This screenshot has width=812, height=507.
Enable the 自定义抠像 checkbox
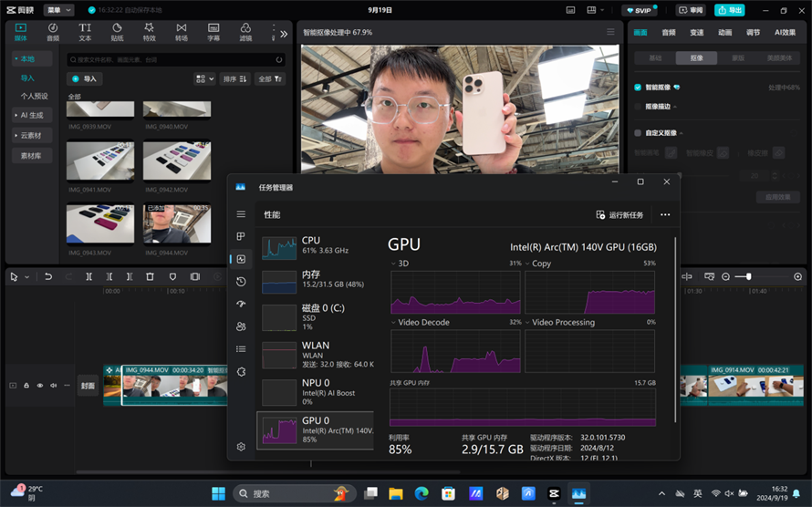click(x=638, y=133)
